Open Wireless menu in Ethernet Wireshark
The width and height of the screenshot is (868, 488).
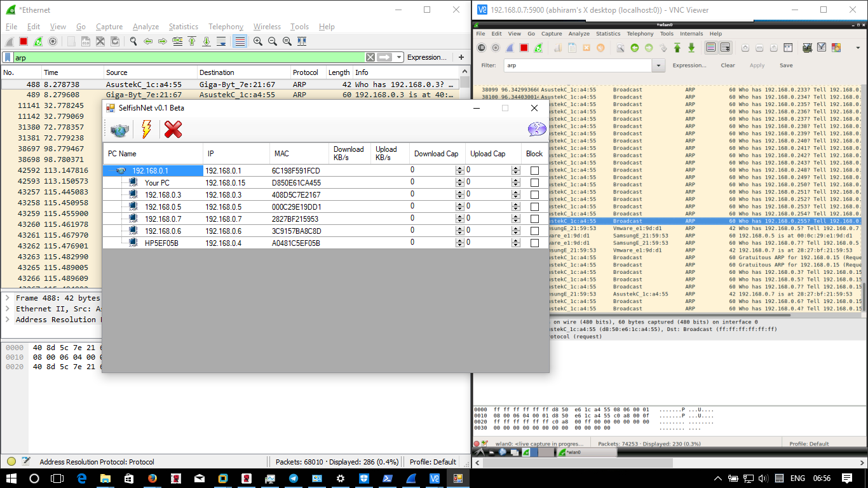point(267,27)
